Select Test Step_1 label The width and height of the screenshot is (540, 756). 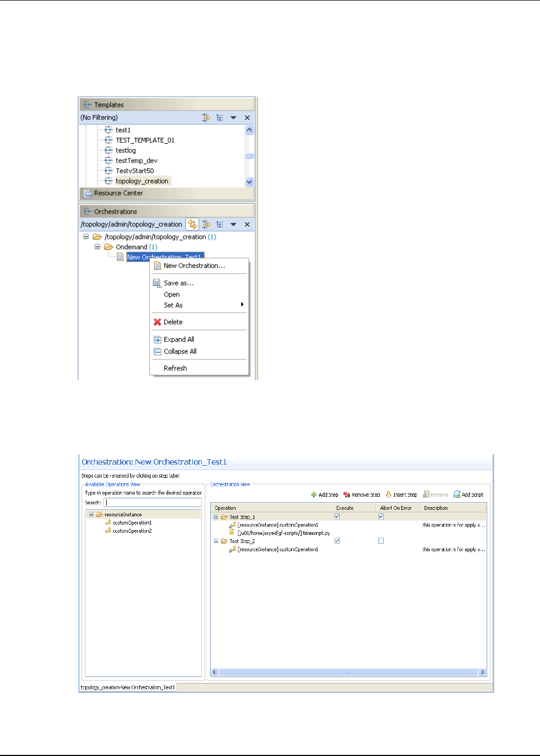click(x=242, y=517)
